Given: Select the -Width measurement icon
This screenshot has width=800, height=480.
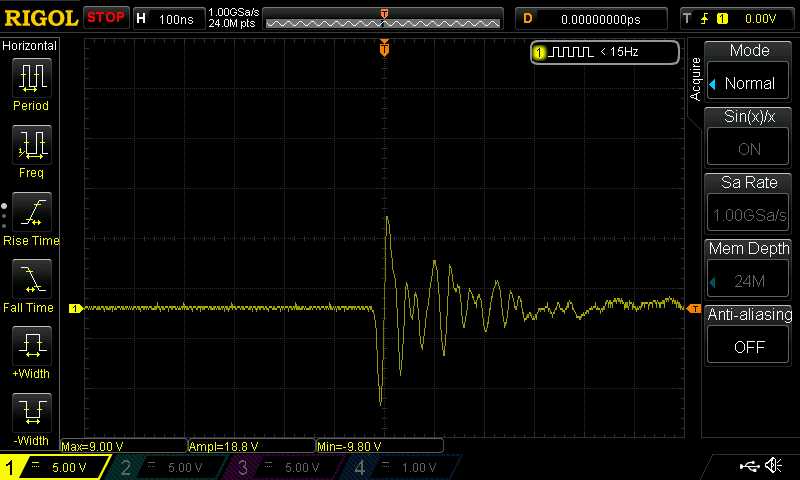Looking at the screenshot, I should click(x=31, y=413).
